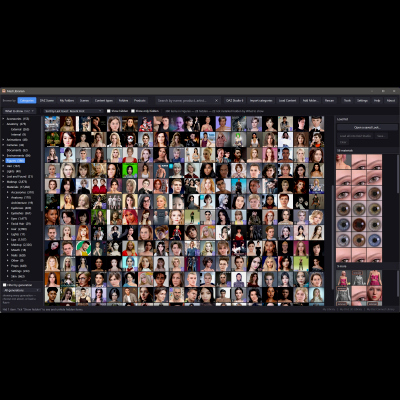The image size is (400, 400).
Task: Open the Sort by dropdown
Action: click(x=73, y=111)
